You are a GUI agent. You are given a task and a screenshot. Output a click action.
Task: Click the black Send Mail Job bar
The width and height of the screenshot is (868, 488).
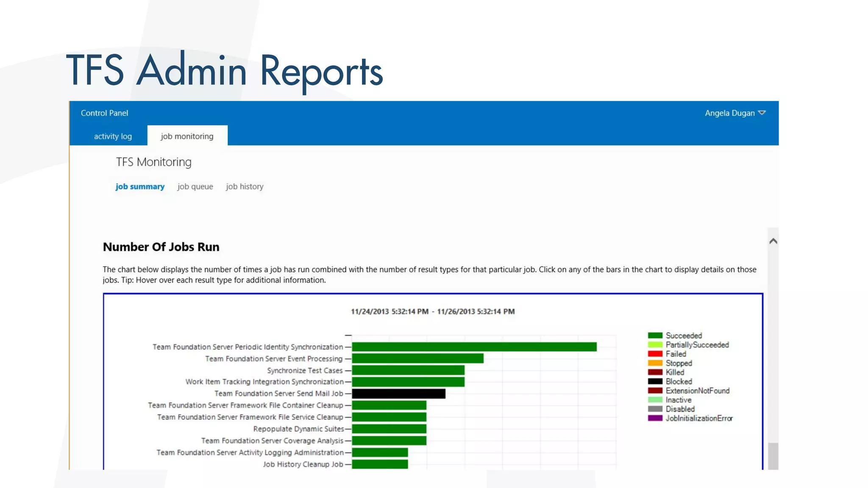[x=398, y=394]
